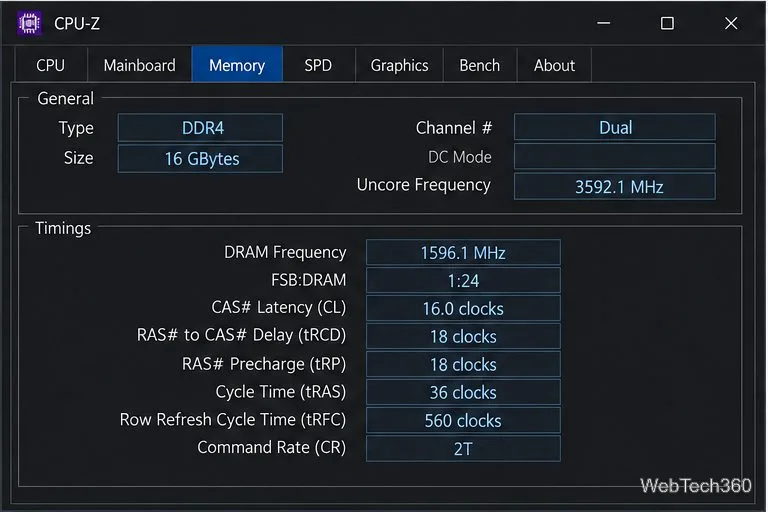This screenshot has height=512, width=768.
Task: Click the empty DC Mode field
Action: [x=615, y=157]
